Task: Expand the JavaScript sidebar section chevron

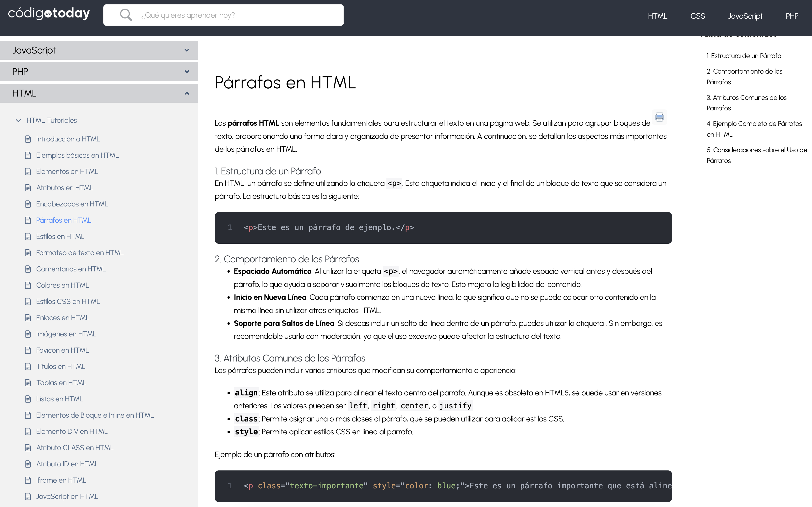Action: click(187, 50)
